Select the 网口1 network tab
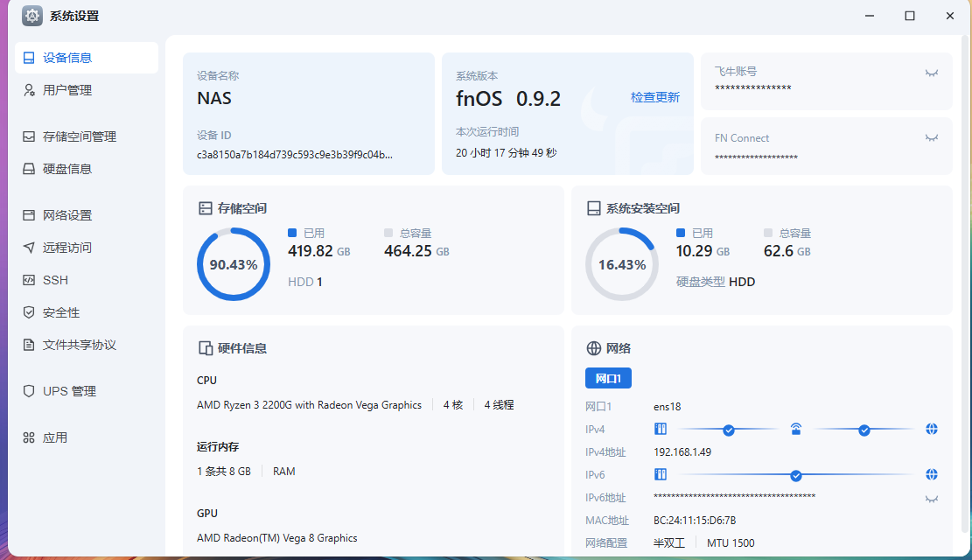 (608, 378)
